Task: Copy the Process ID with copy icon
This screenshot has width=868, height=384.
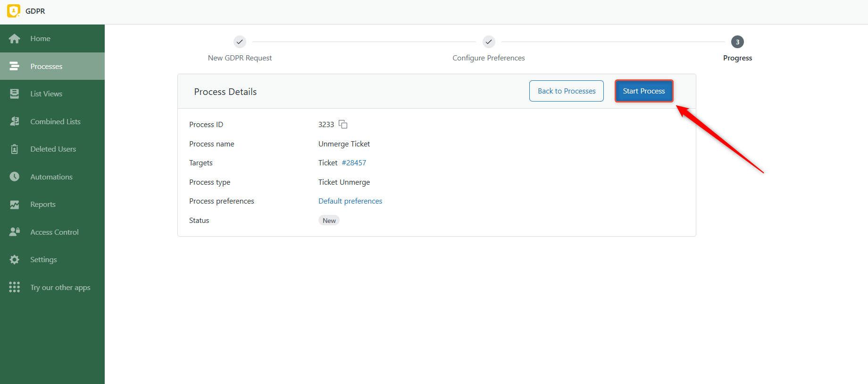Action: [x=343, y=124]
